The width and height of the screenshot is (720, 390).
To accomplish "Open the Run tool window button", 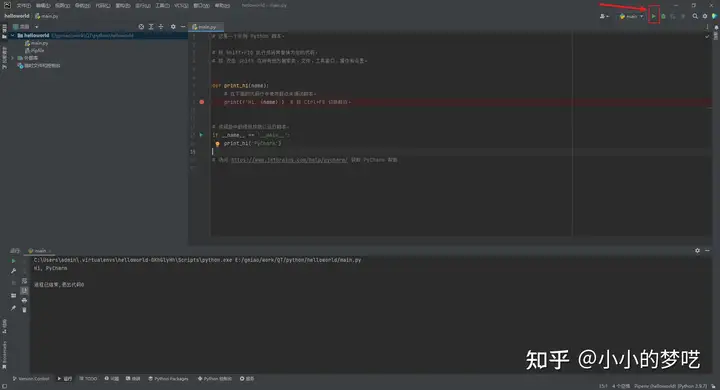I will coord(65,379).
